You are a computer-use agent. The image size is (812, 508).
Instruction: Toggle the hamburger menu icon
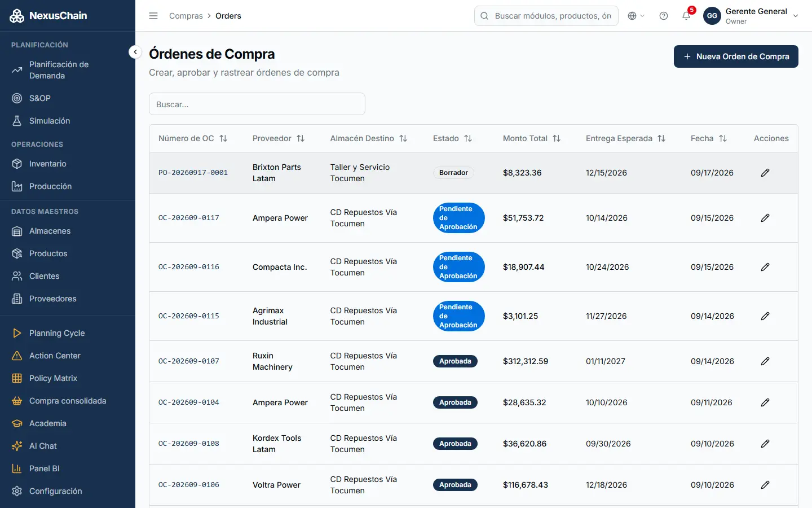tap(153, 16)
